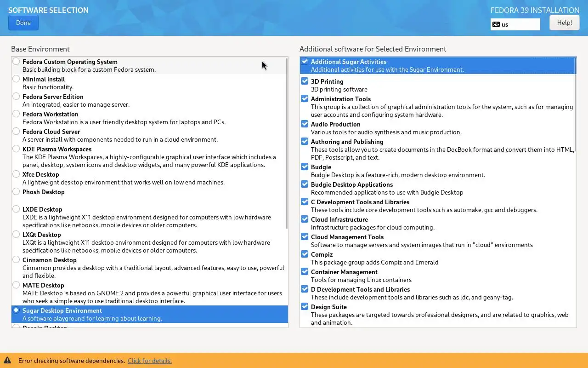This screenshot has width=588, height=368.
Task: Uncheck D Development Tools and Libraries
Action: [305, 289]
